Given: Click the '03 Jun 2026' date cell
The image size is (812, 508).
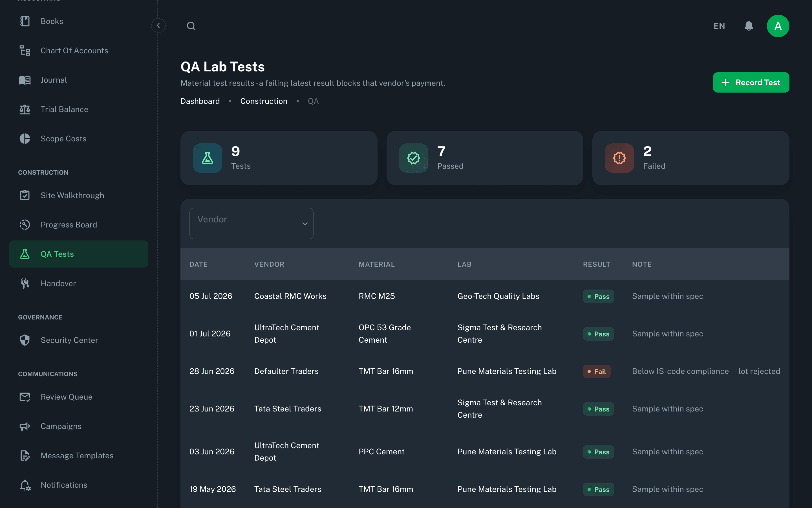Looking at the screenshot, I should (212, 452).
